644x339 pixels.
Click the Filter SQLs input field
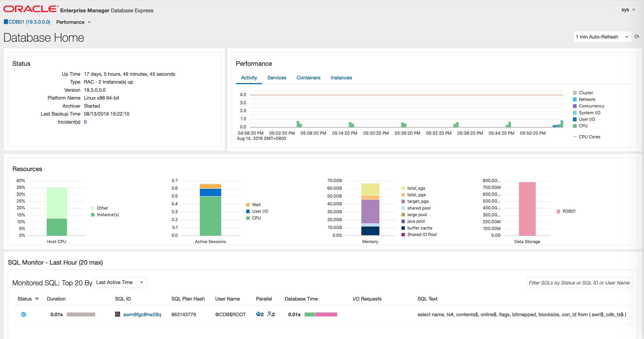[579, 283]
